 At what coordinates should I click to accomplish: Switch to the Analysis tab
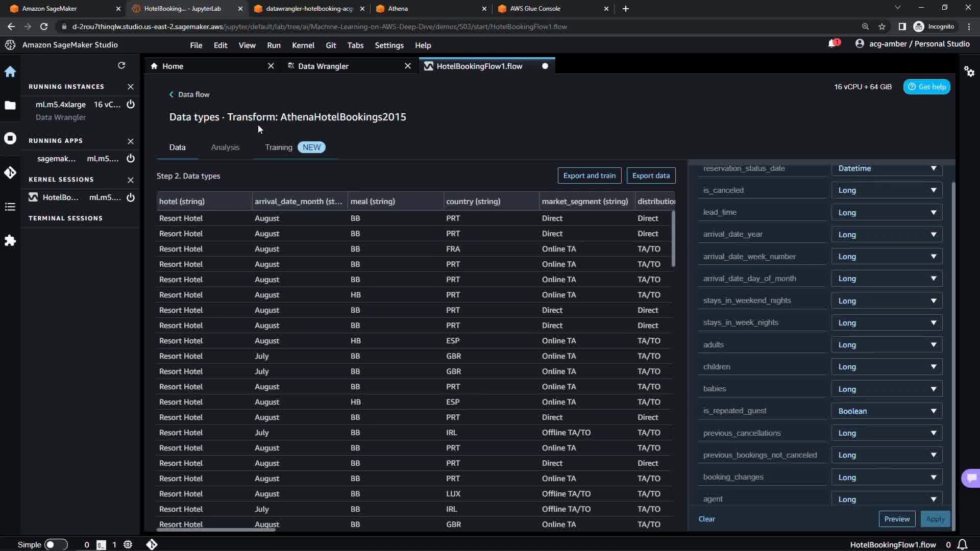point(225,147)
